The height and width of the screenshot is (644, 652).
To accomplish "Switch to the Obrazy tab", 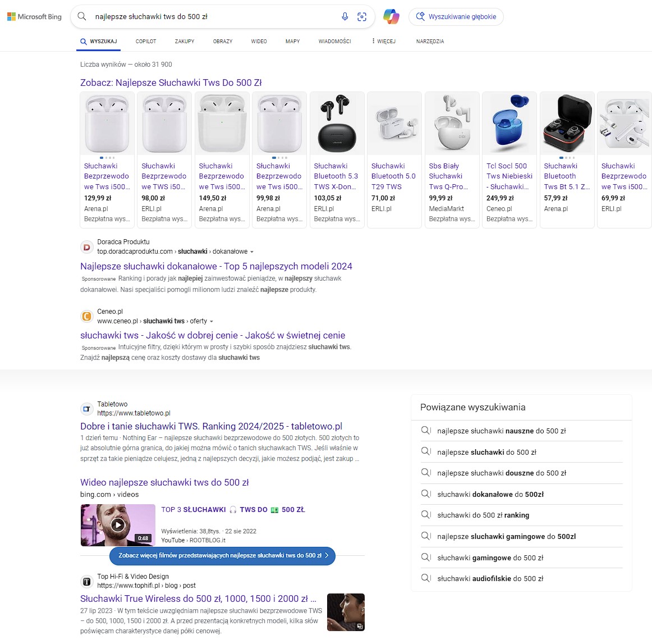I will click(223, 41).
